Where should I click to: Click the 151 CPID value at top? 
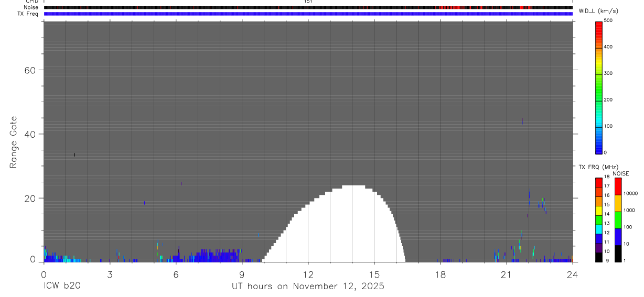[308, 2]
